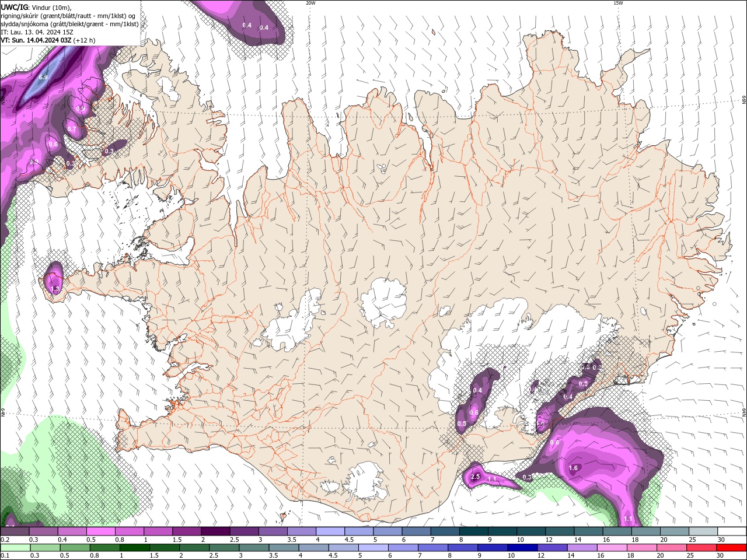The height and width of the screenshot is (560, 747).
Task: Select the palest green swatch starting at 0.1 in the lower legend
Action: 15,548
